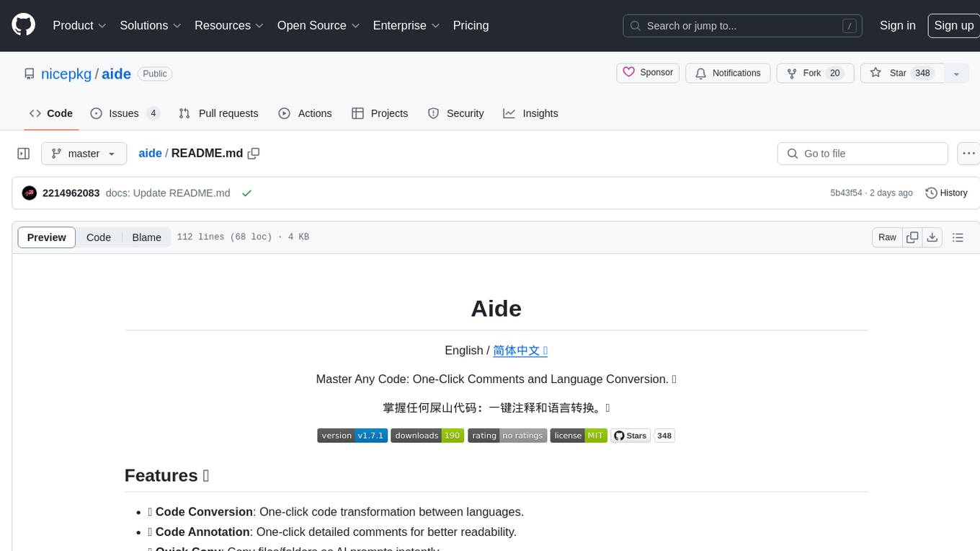Switch to the 简体中文 README

click(520, 351)
